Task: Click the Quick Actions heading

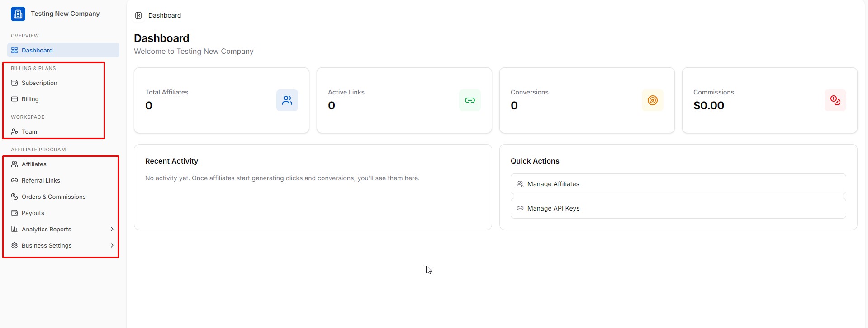Action: point(535,161)
